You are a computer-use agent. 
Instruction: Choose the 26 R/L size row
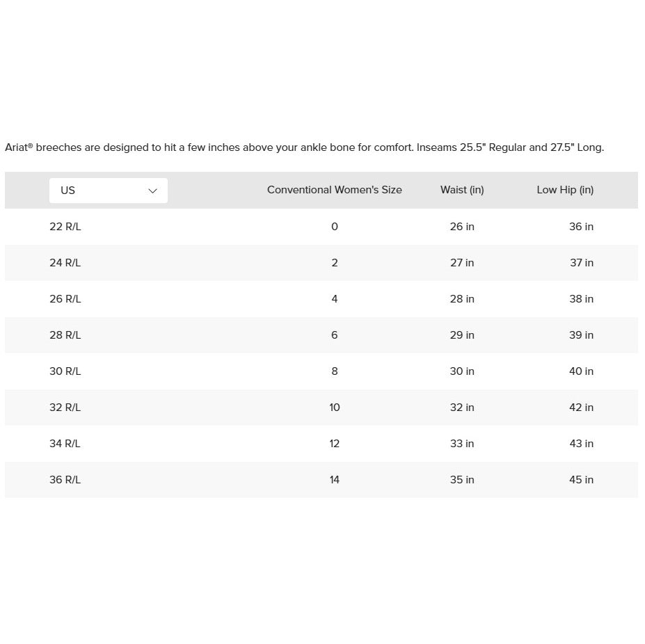(x=321, y=299)
